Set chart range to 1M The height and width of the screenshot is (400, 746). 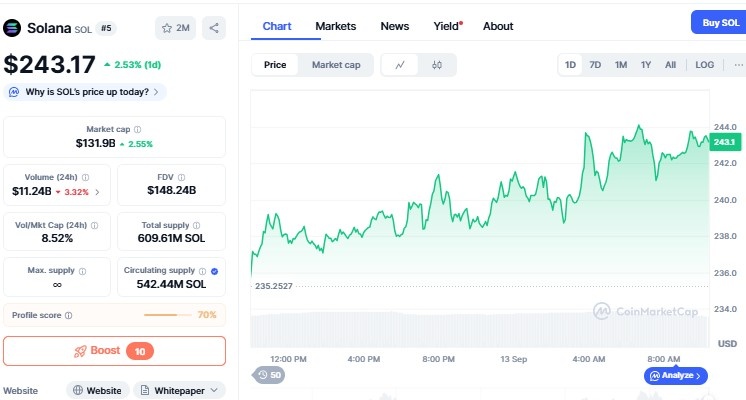pos(620,65)
